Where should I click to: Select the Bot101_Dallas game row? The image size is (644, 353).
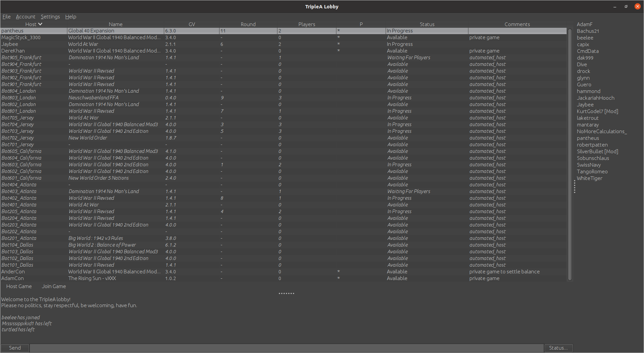click(283, 265)
